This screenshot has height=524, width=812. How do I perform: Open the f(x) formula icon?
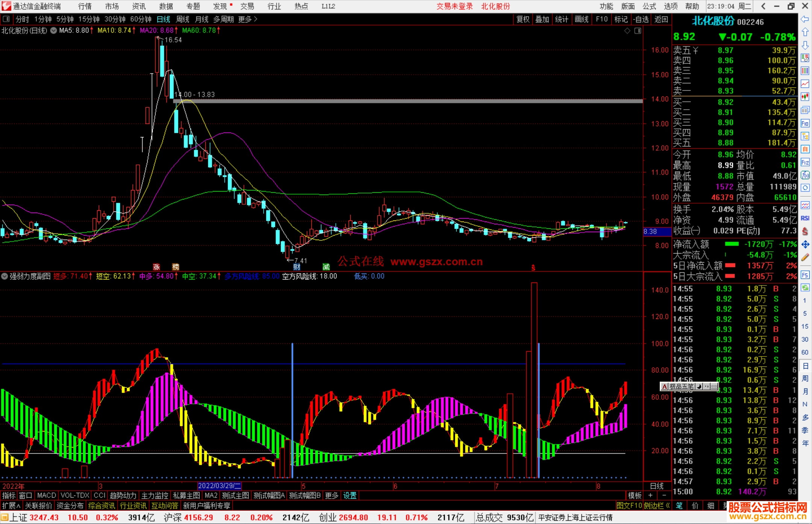(x=805, y=175)
